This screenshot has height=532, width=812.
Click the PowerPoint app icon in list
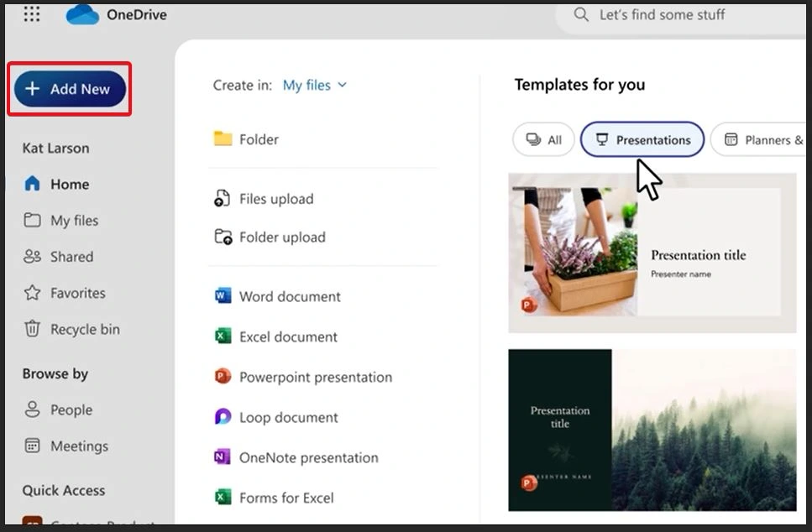pos(223,376)
